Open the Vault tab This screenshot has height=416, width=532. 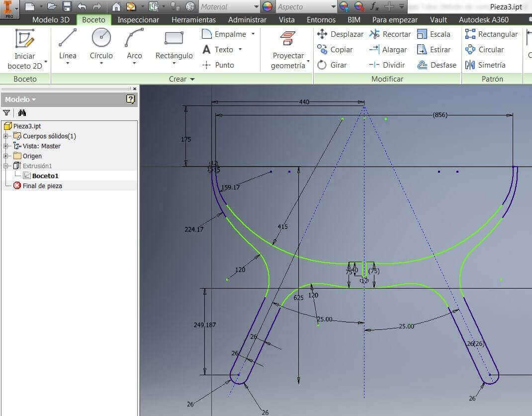tap(439, 20)
